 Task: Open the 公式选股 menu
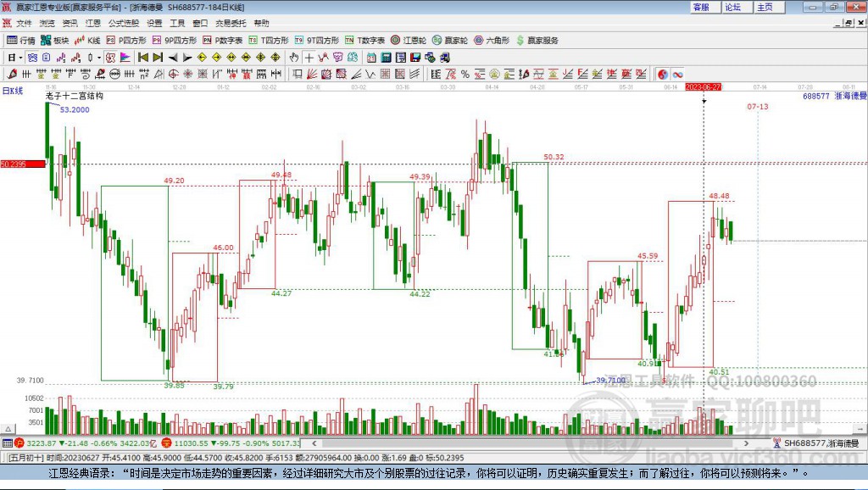124,23
